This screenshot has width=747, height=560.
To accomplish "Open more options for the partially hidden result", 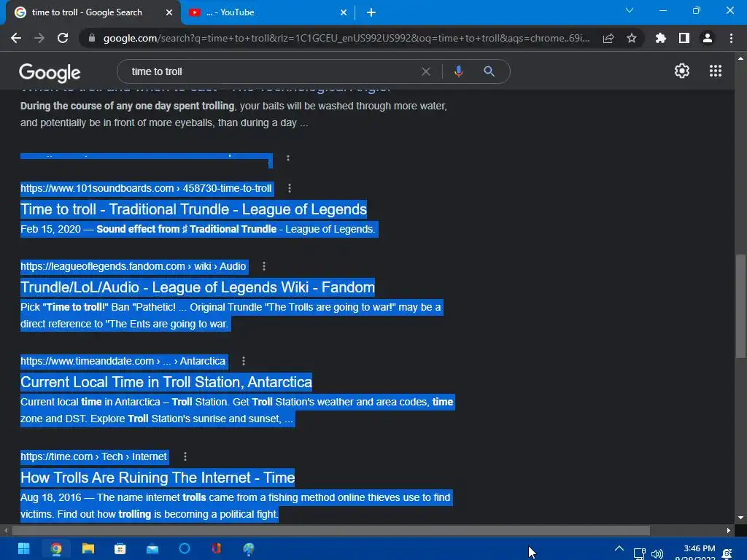I will [287, 158].
